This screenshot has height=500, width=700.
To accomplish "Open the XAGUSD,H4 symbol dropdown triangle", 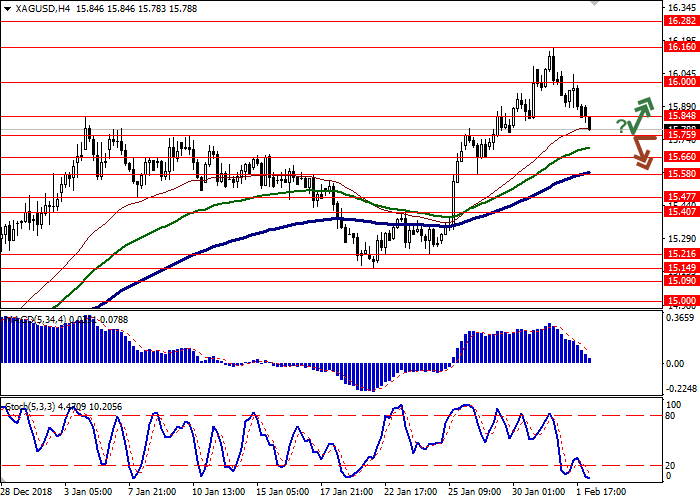I will (x=8, y=8).
